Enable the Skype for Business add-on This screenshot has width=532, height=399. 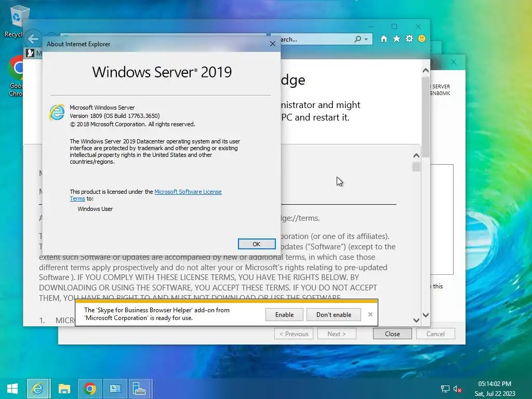point(284,314)
